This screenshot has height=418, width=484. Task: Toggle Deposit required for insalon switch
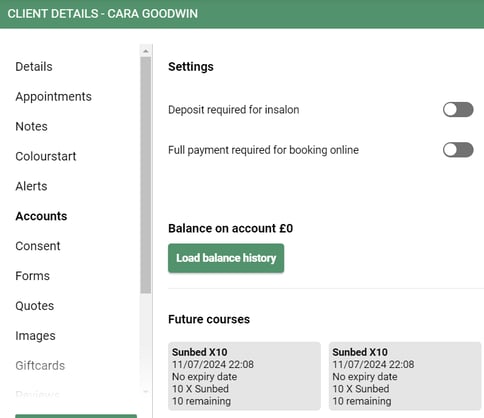[x=458, y=110]
